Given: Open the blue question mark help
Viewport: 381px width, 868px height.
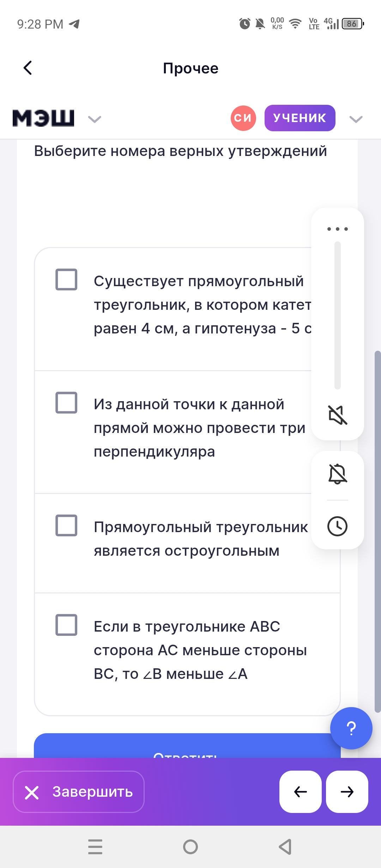Looking at the screenshot, I should (351, 728).
